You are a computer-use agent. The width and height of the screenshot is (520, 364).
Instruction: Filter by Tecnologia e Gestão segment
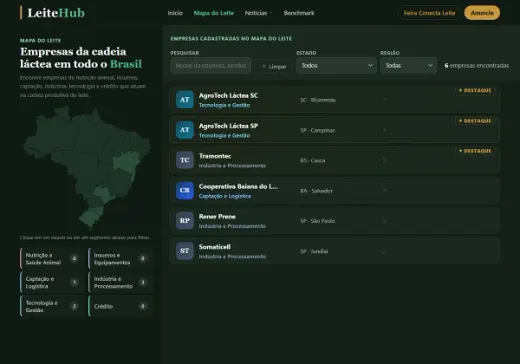click(52, 306)
